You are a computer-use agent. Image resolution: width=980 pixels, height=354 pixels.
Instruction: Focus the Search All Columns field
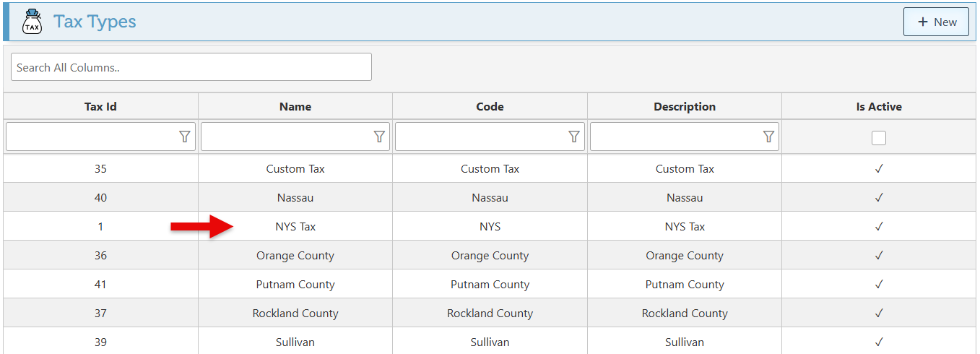tap(191, 67)
